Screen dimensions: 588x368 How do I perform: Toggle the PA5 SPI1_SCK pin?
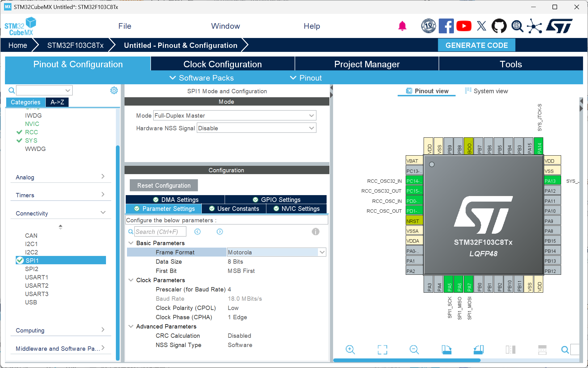(x=449, y=284)
